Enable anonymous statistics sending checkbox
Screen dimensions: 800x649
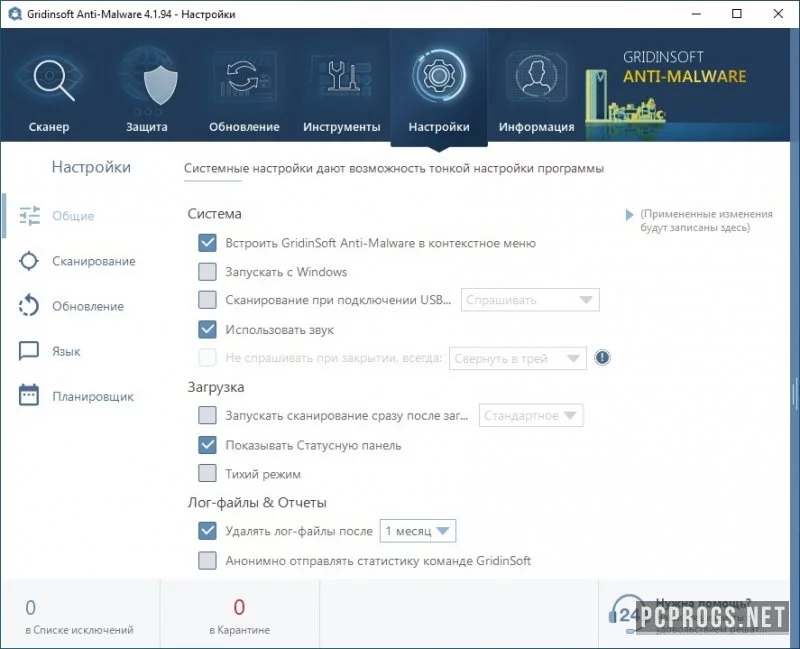click(x=207, y=560)
